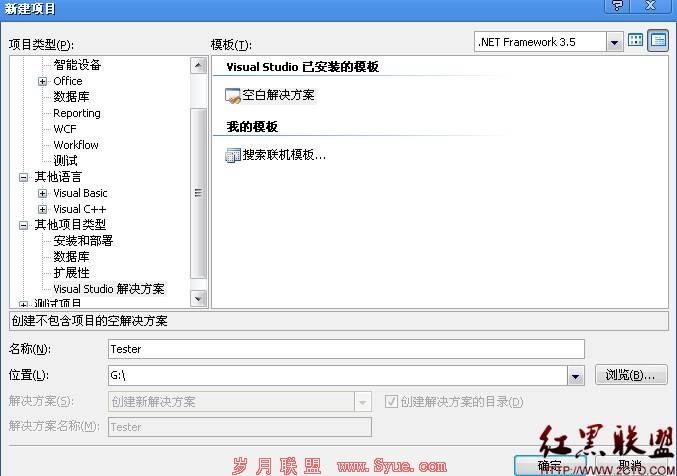The image size is (677, 476).
Task: Click the 解决方案名称 input field
Action: (x=240, y=427)
